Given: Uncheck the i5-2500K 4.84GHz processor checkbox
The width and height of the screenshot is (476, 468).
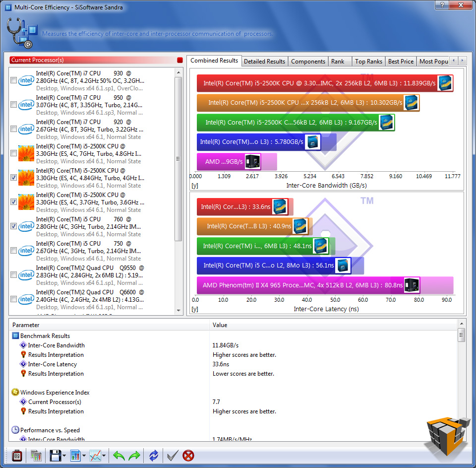Looking at the screenshot, I should pos(13,178).
